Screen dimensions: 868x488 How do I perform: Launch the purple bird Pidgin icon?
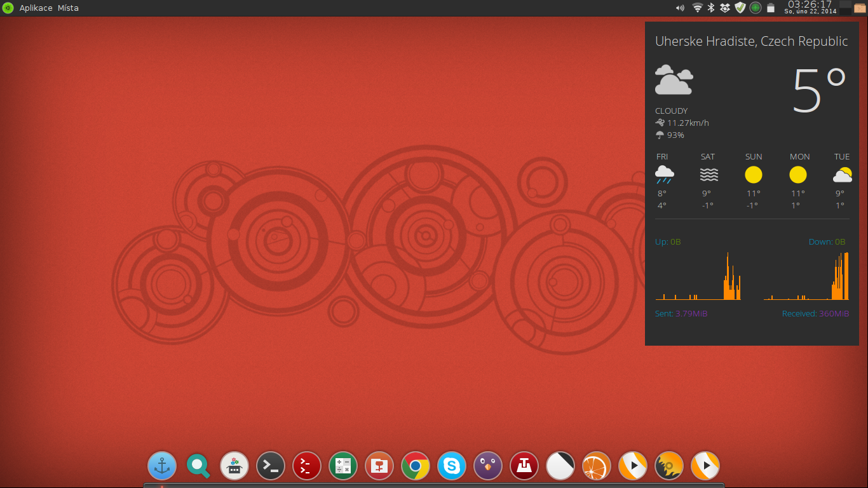[x=488, y=466]
